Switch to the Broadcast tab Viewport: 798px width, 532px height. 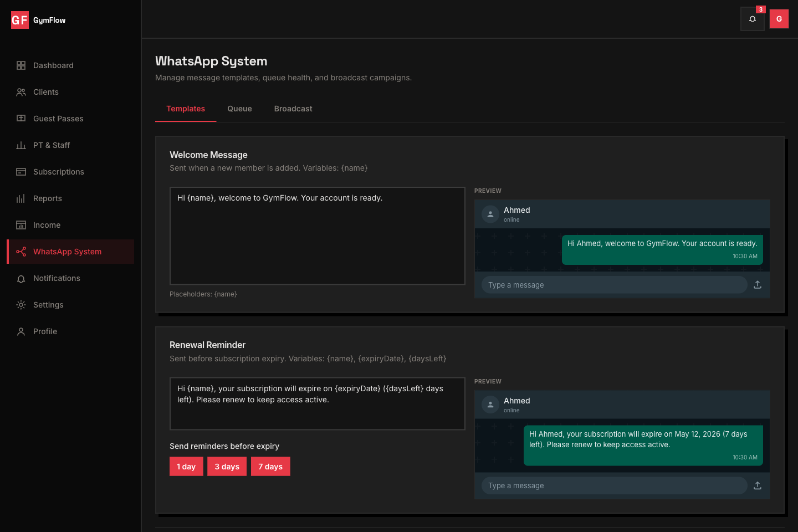click(293, 109)
